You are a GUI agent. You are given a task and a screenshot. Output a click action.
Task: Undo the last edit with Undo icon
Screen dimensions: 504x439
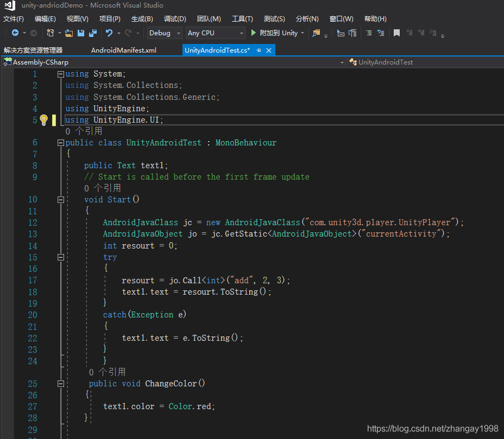point(109,33)
